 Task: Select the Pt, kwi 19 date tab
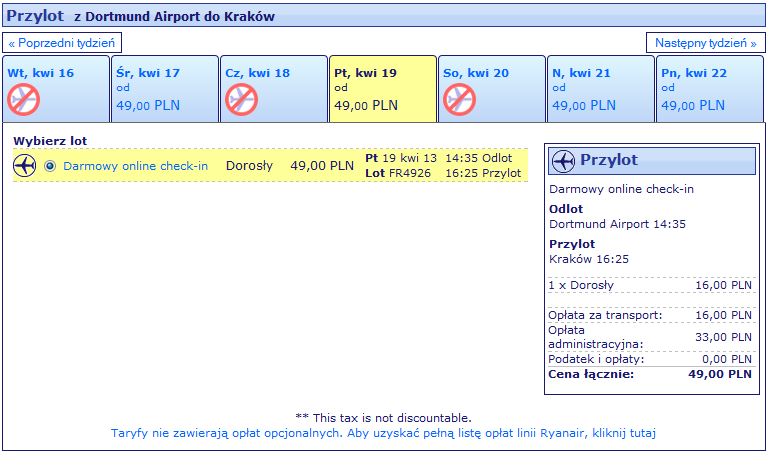pos(383,89)
